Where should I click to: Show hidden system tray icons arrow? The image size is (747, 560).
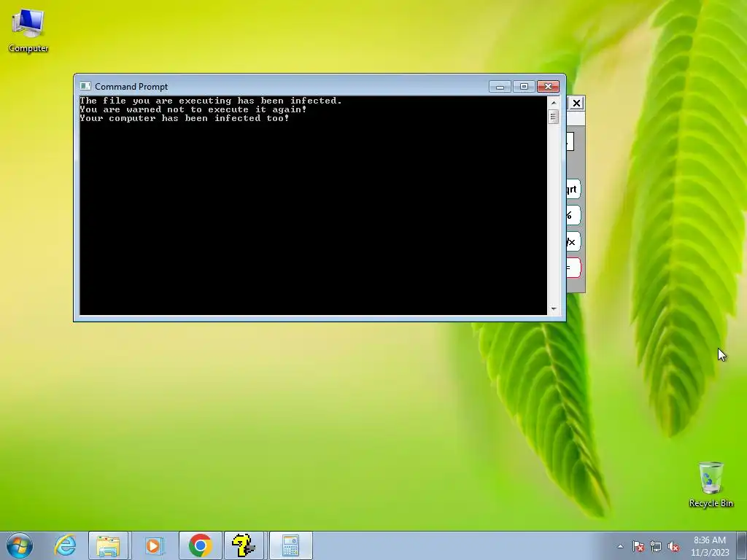pyautogui.click(x=620, y=547)
